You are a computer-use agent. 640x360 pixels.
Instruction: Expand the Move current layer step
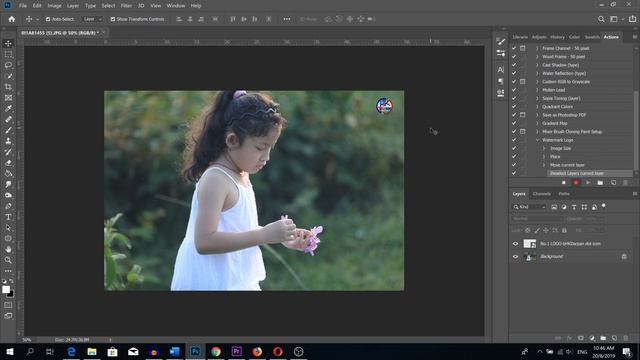tap(544, 165)
